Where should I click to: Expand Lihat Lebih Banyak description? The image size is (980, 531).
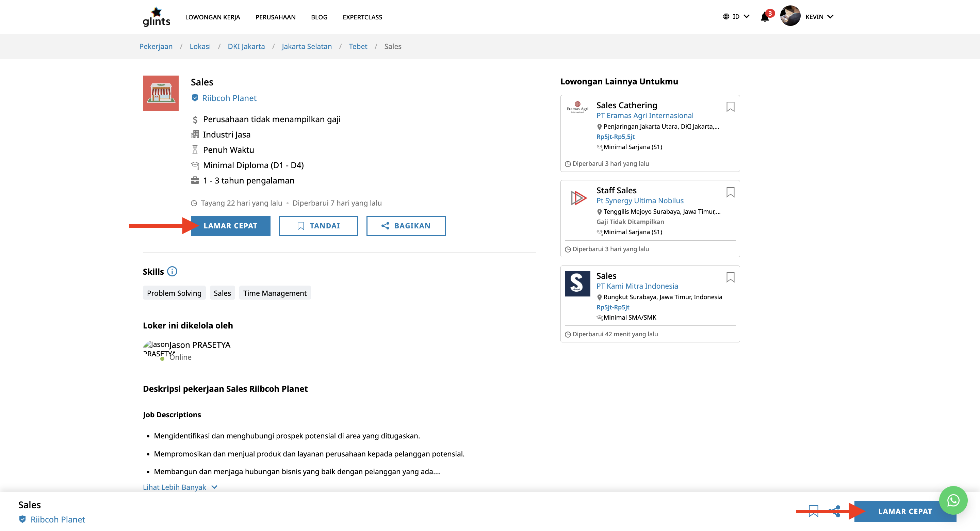[x=180, y=487]
